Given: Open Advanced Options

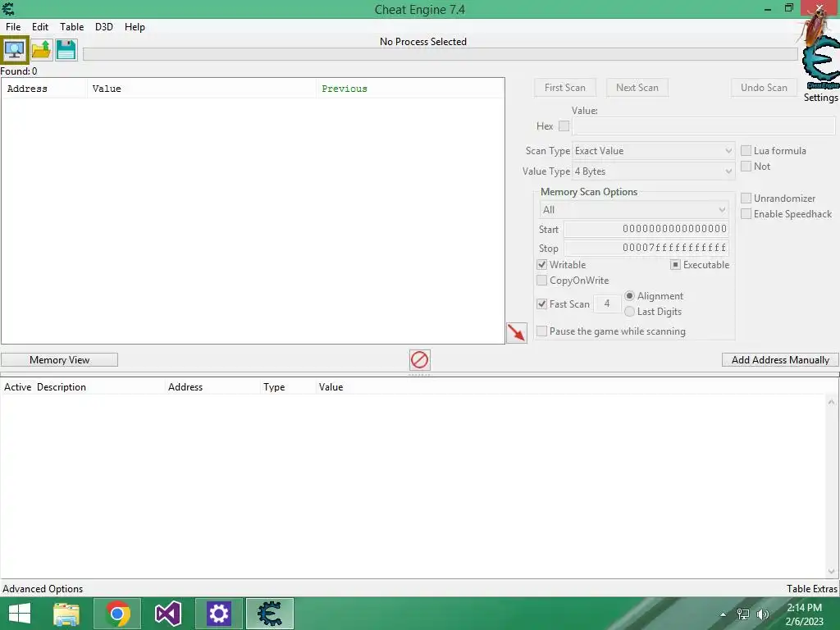Looking at the screenshot, I should 43,589.
